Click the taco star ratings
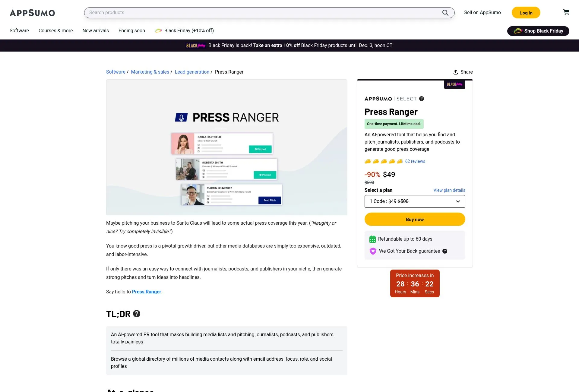This screenshot has height=392, width=579. click(383, 161)
